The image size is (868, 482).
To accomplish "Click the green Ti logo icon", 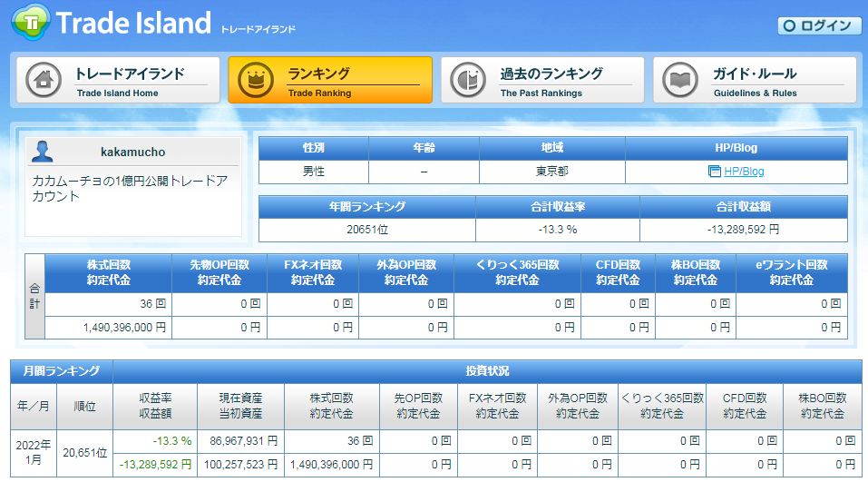I will pyautogui.click(x=28, y=22).
